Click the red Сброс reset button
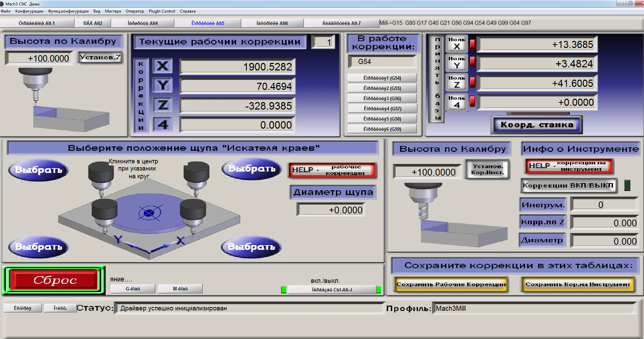Viewport: 644px width, 339px height. (x=55, y=280)
